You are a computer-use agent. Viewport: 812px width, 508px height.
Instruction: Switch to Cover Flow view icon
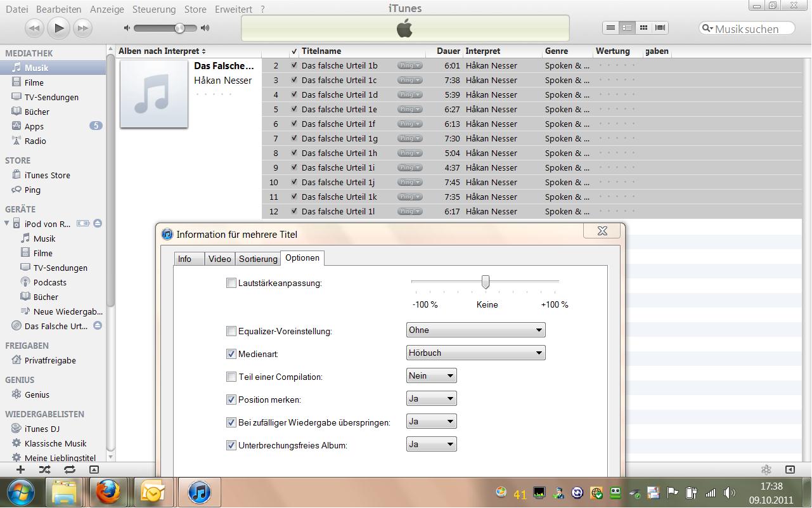[660, 28]
